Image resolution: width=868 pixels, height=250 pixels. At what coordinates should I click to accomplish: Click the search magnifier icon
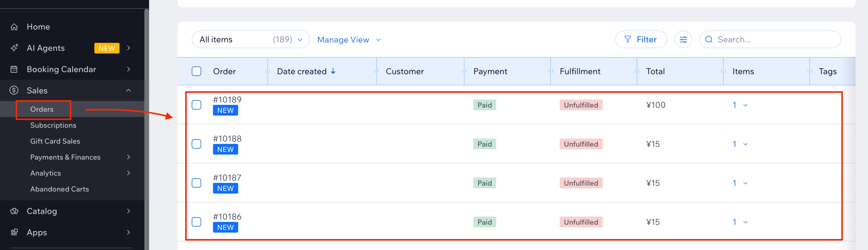(x=709, y=40)
